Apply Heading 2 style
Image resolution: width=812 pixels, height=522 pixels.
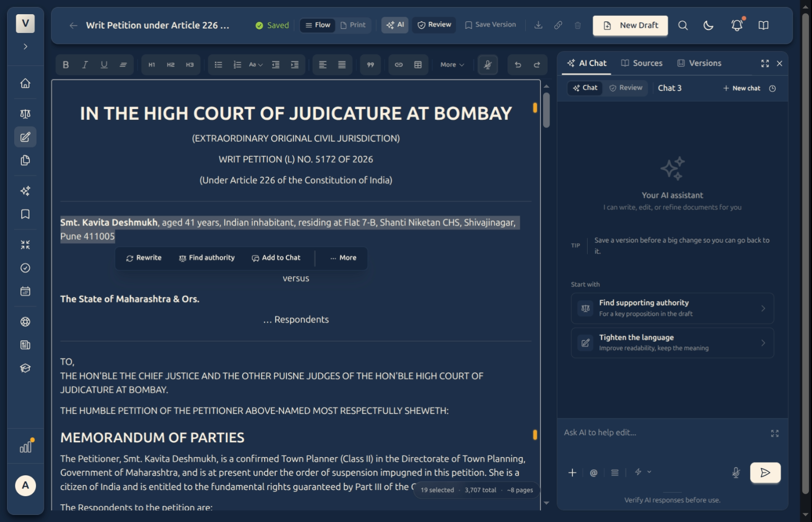pyautogui.click(x=171, y=64)
